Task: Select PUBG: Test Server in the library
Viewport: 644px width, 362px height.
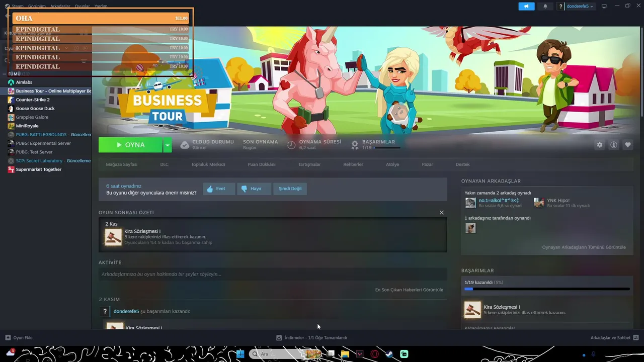Action: [34, 152]
